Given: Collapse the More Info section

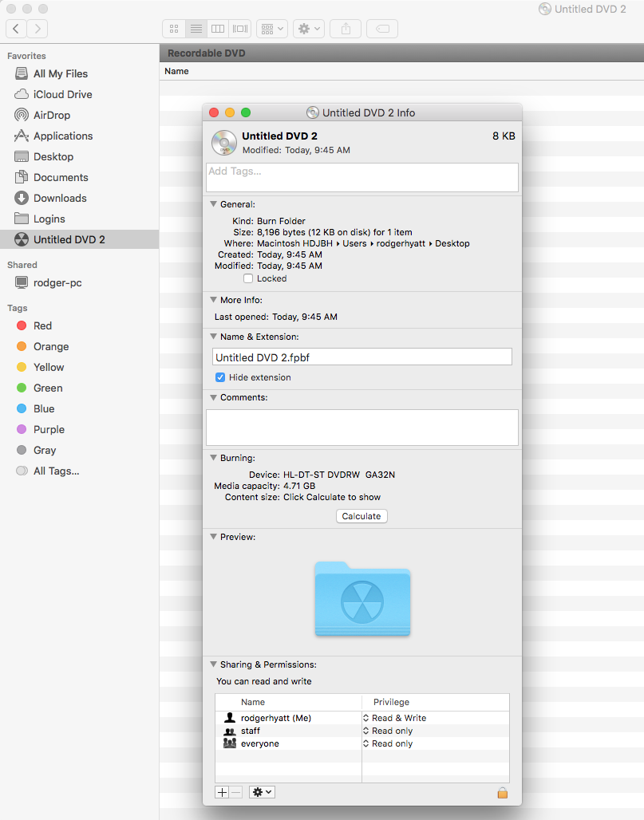Looking at the screenshot, I should (213, 300).
